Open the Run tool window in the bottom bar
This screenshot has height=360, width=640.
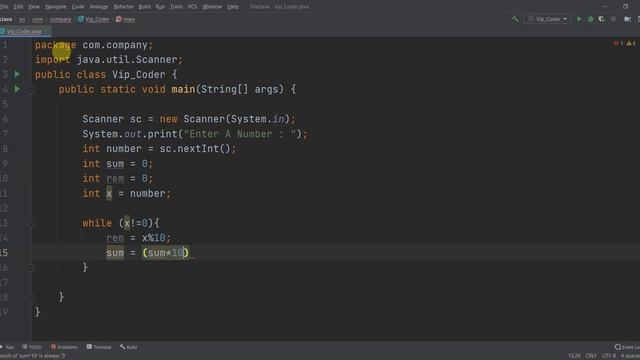7,347
